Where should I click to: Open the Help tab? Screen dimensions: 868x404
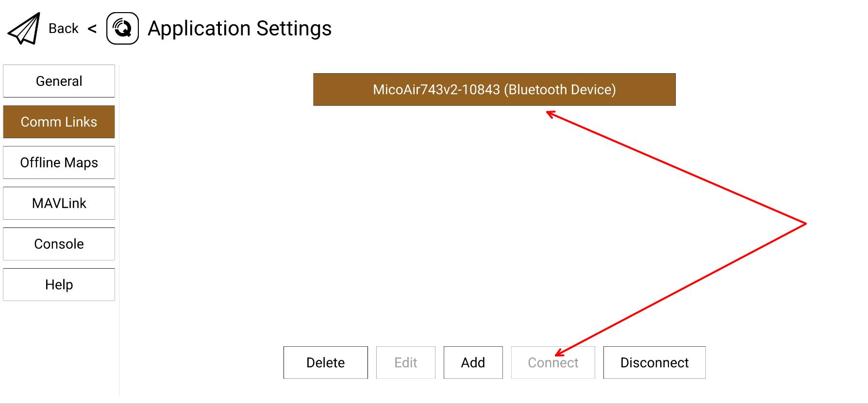(59, 285)
